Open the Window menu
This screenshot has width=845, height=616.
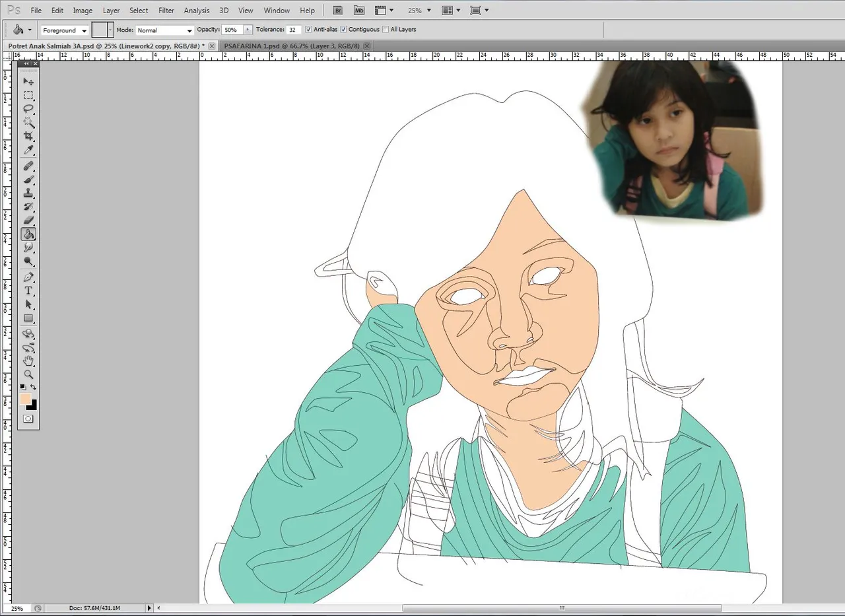pos(277,11)
